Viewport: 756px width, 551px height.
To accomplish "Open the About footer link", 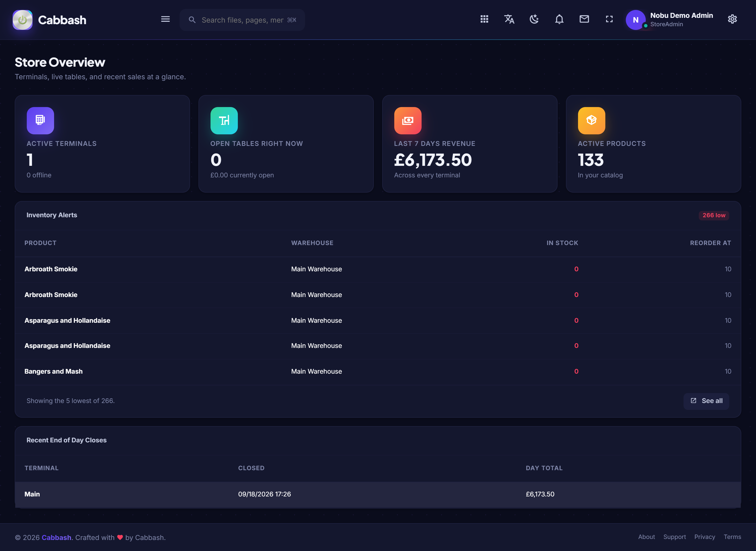I will click(647, 537).
